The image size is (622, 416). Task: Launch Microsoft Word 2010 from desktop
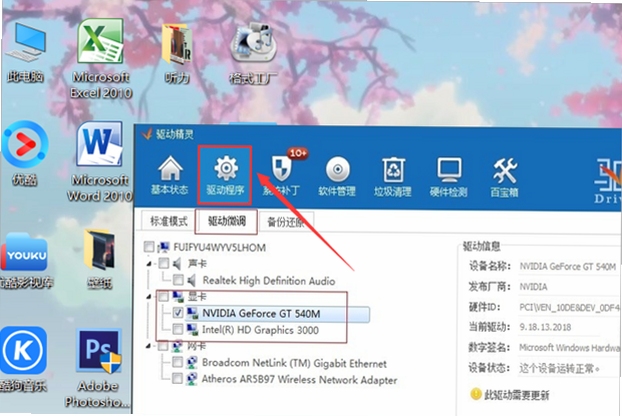pos(100,162)
